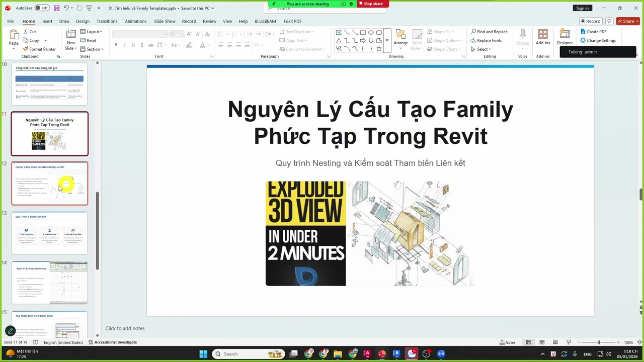
Task: Toggle AutoSave switch
Action: point(41,8)
